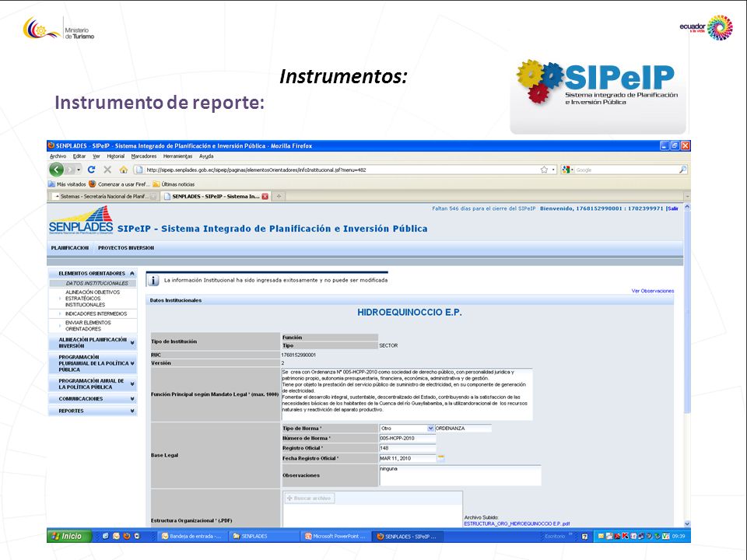Image resolution: width=747 pixels, height=560 pixels.
Task: Click the scrollbar down arrow
Action: pos(687,523)
